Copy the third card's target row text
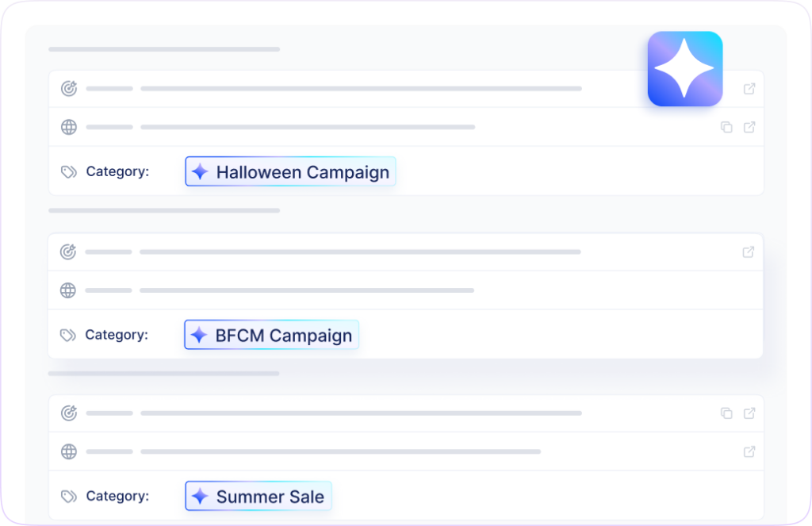The width and height of the screenshot is (812, 526). pyautogui.click(x=726, y=413)
